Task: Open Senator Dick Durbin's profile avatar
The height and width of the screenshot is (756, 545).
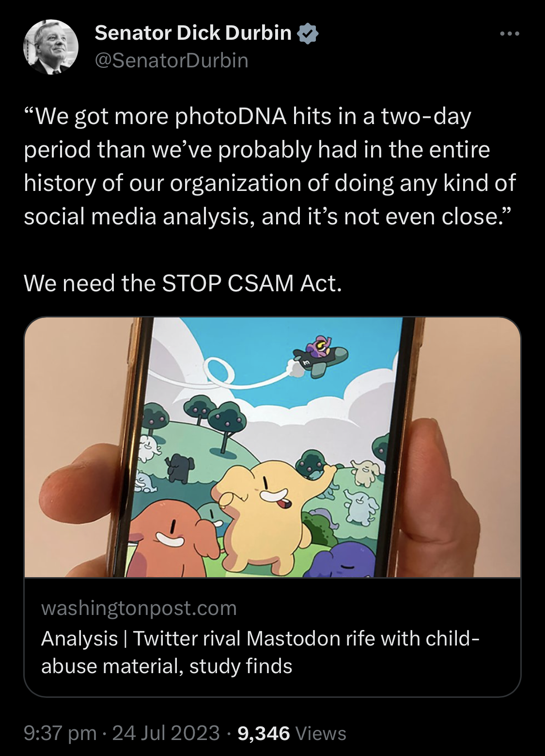Action: 51,47
